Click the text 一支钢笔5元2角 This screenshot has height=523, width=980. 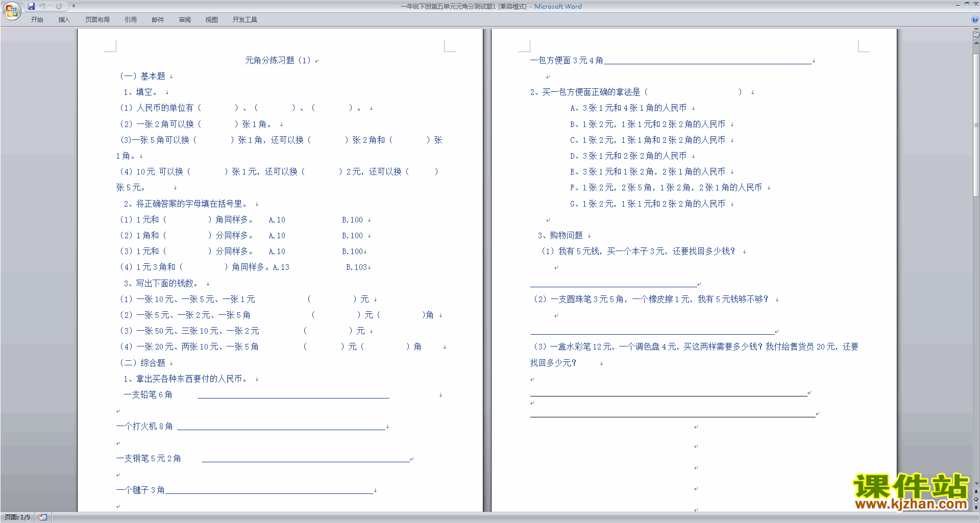coord(148,458)
